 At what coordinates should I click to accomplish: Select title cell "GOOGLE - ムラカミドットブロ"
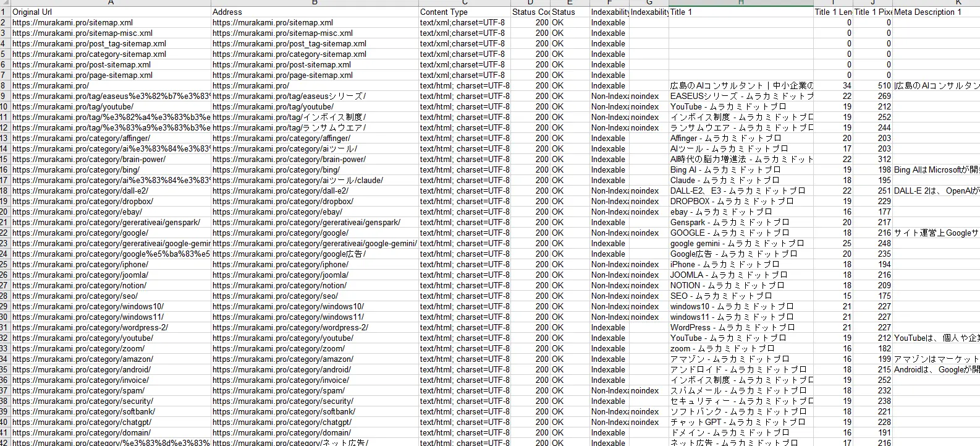pyautogui.click(x=741, y=233)
